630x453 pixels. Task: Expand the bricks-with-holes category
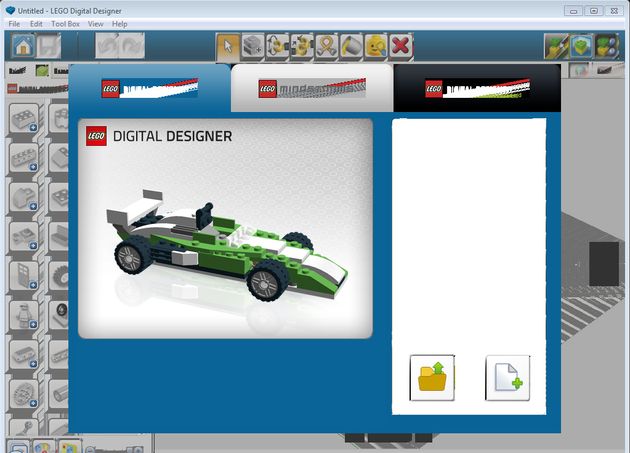click(x=24, y=158)
